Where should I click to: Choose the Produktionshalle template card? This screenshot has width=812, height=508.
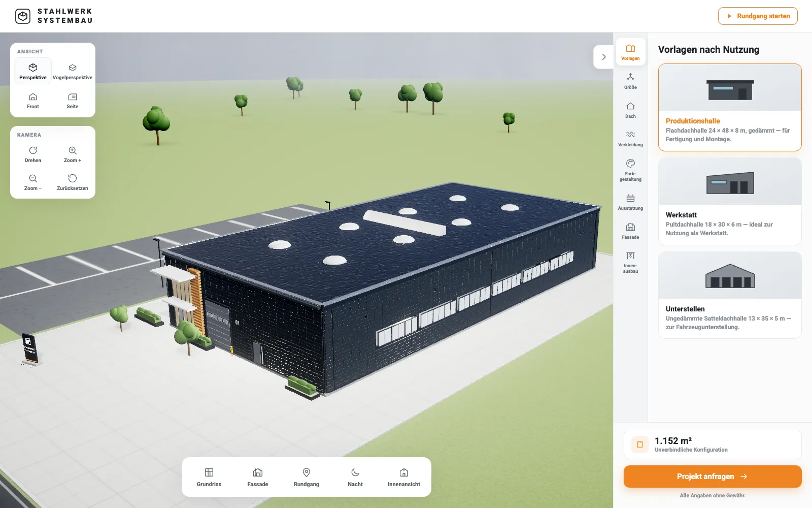coord(730,107)
